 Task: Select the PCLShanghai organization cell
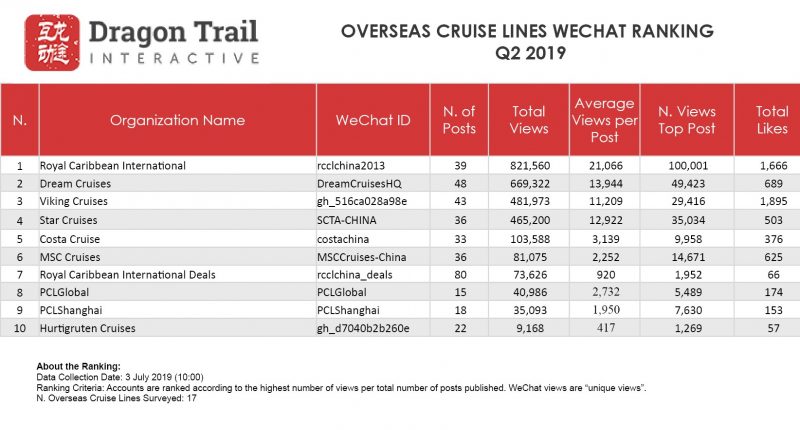(x=177, y=310)
